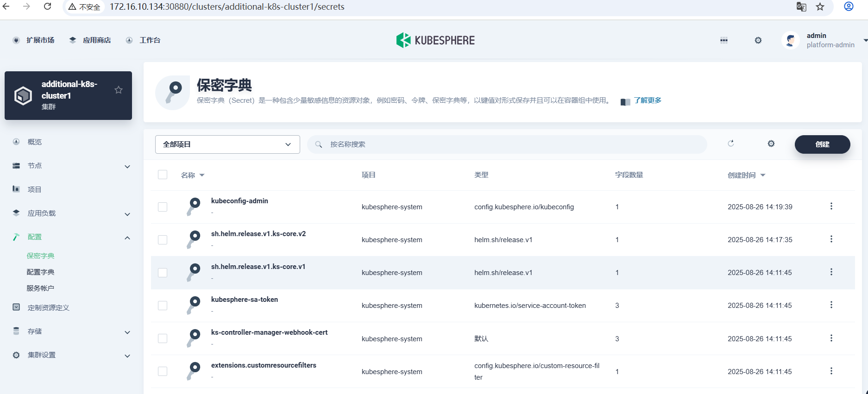Open more actions for kubeconfig-admin
This screenshot has height=394, width=868.
(831, 206)
